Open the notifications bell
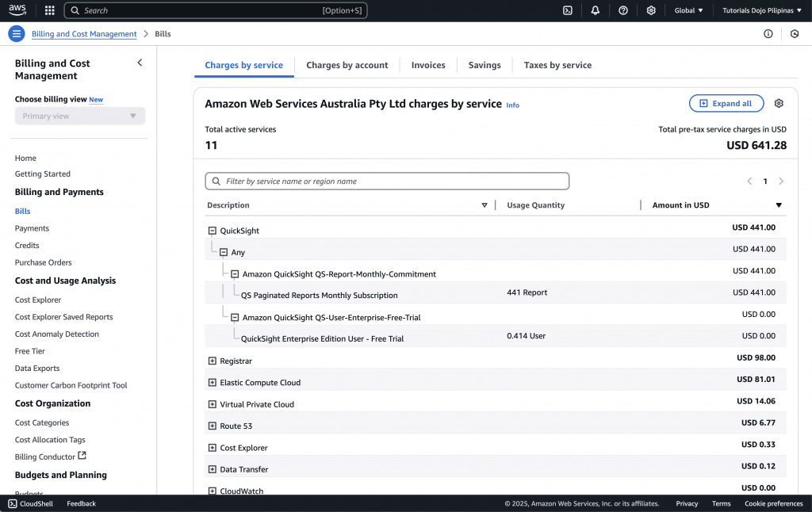Viewport: 812px width, 512px height. (596, 10)
